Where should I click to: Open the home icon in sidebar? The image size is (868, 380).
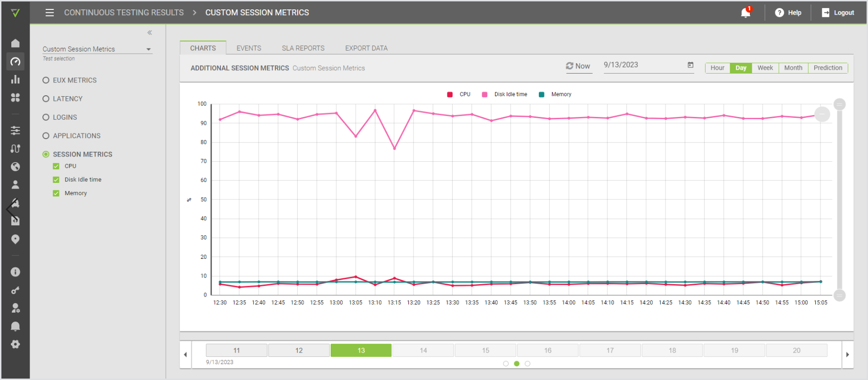16,43
